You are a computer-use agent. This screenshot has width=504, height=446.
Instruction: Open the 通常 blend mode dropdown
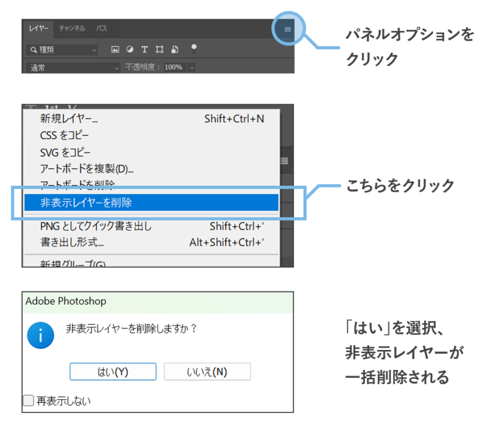tap(73, 68)
